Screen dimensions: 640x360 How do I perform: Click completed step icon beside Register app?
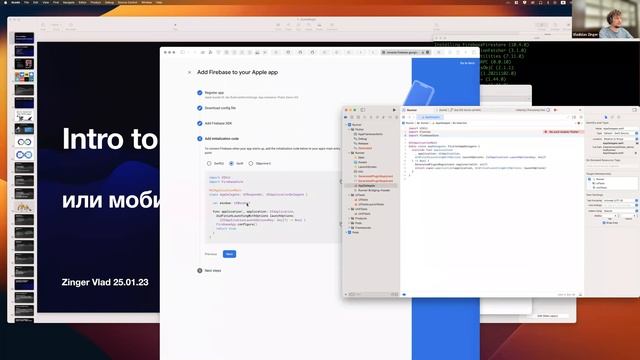pyautogui.click(x=200, y=93)
